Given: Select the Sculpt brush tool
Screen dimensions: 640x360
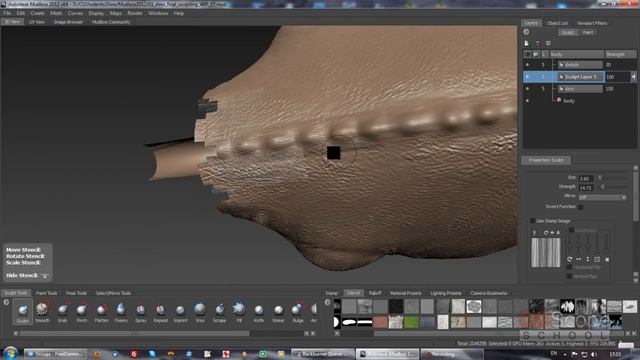Looking at the screenshot, I should coord(22,312).
